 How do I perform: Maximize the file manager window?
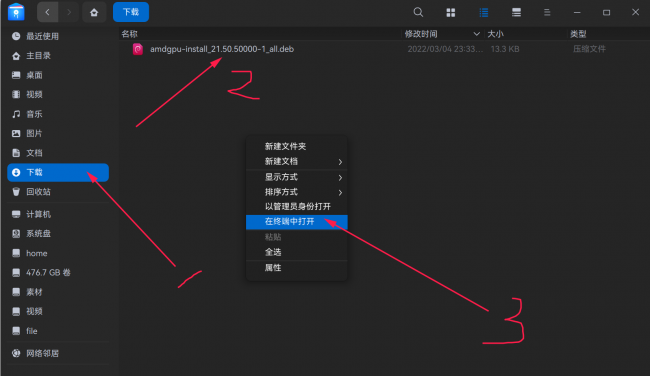click(606, 12)
